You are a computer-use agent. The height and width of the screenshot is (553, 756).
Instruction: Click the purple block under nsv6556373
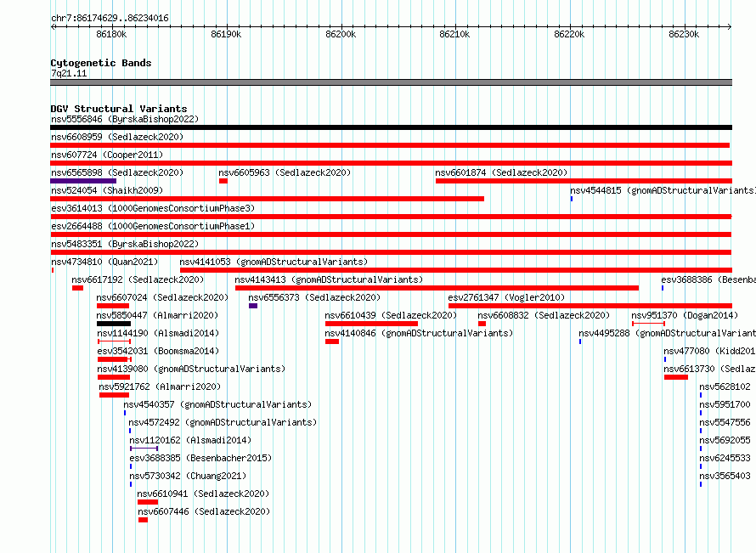coord(253,306)
